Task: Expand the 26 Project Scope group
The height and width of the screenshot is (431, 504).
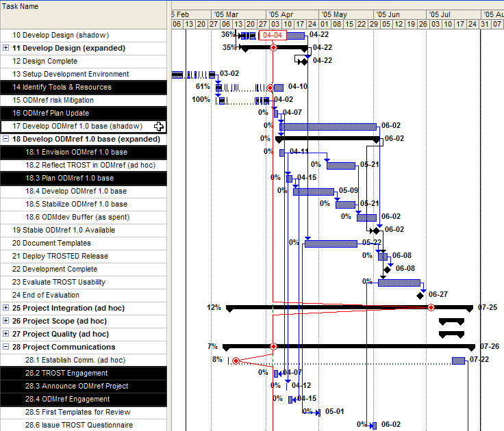Action: click(6, 321)
